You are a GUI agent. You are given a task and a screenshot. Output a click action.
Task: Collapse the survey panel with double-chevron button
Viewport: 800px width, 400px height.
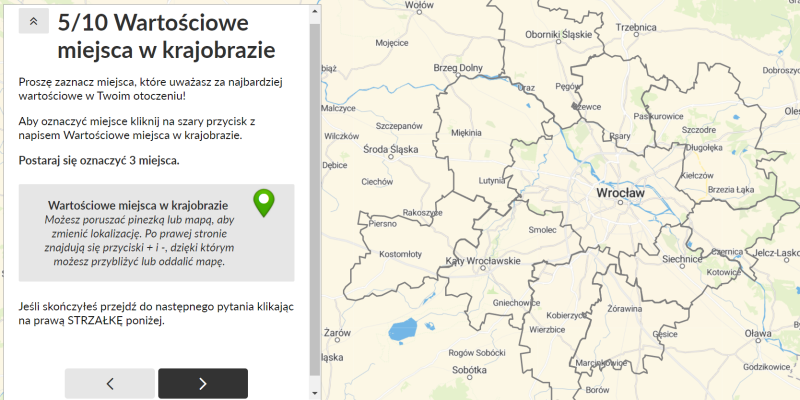coord(33,20)
